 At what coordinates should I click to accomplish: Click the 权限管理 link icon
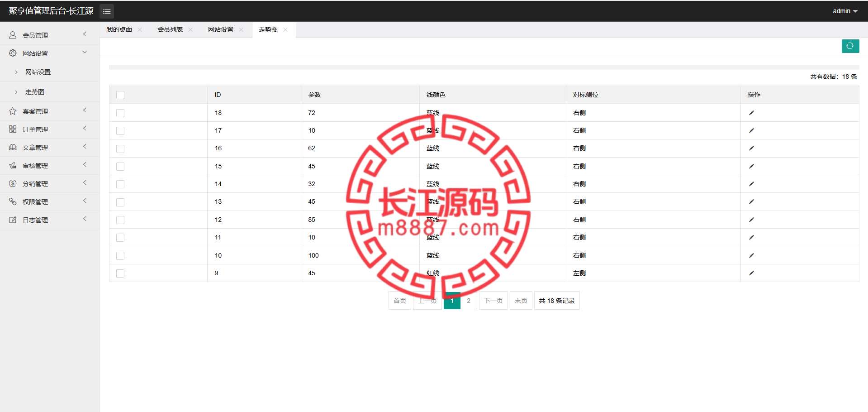tap(13, 201)
